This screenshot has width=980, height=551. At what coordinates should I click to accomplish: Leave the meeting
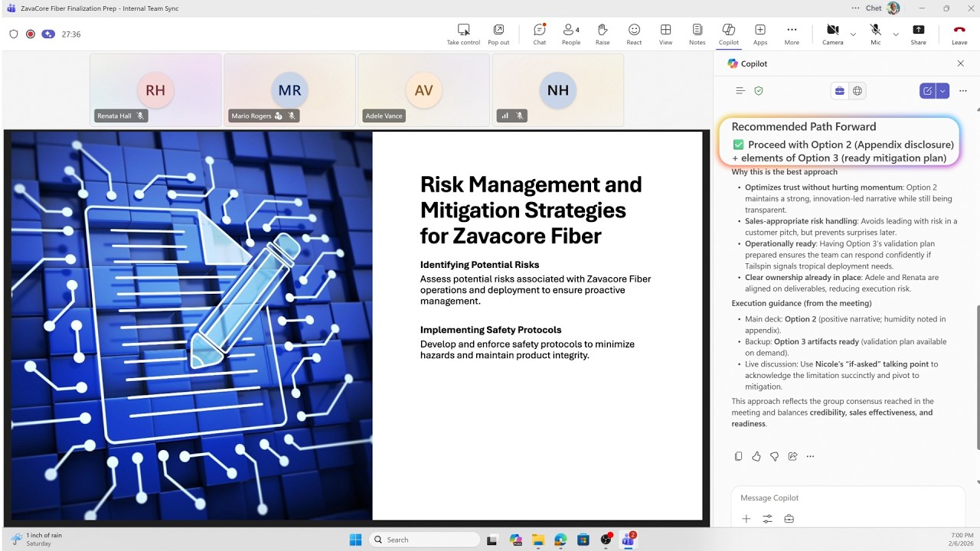pos(959,34)
